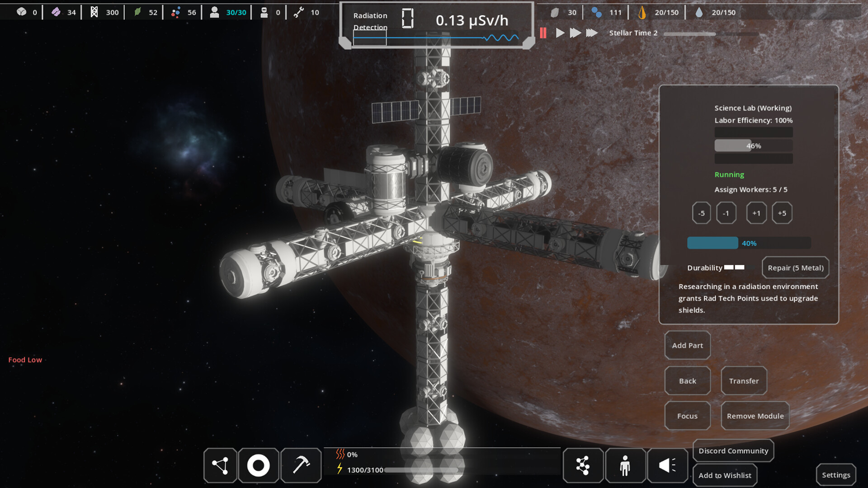
Task: Click the blue water drop icon
Action: click(x=699, y=12)
